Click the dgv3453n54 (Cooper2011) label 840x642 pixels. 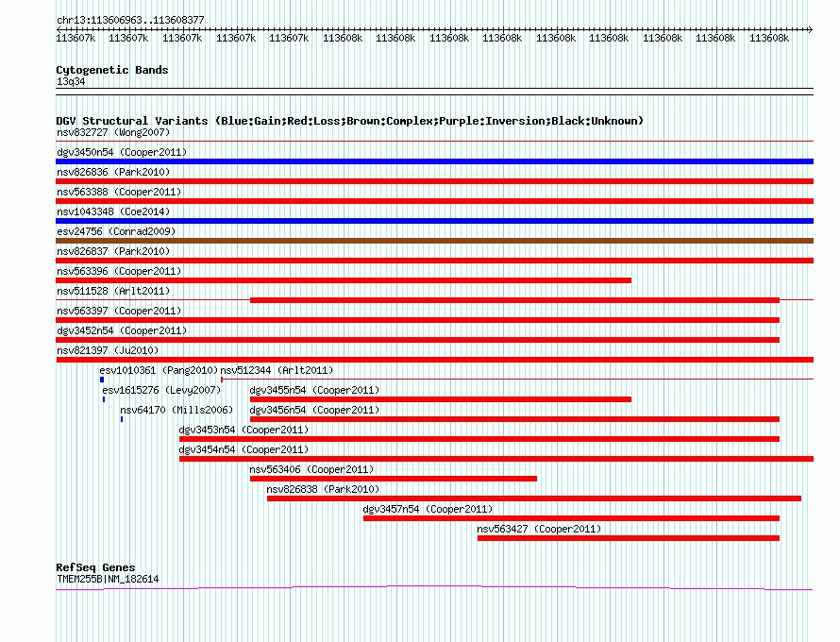point(244,430)
